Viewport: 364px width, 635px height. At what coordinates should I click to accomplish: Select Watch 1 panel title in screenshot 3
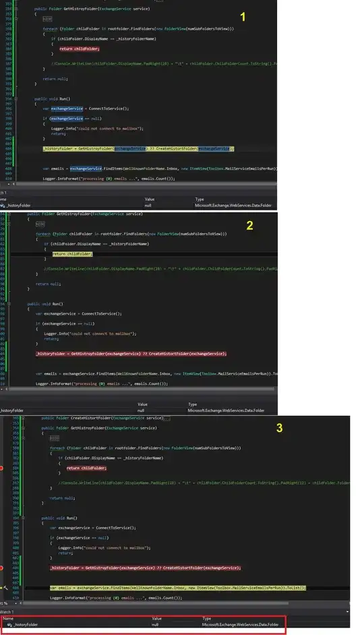7,612
